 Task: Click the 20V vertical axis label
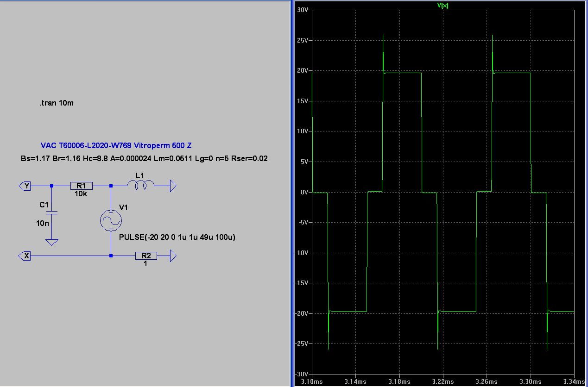click(303, 70)
